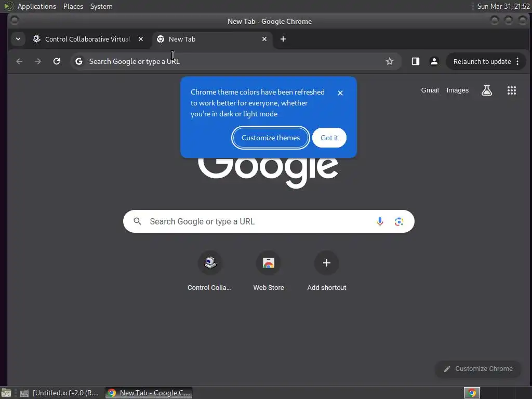The height and width of the screenshot is (399, 532).
Task: Select the New Tab tab
Action: tap(212, 39)
